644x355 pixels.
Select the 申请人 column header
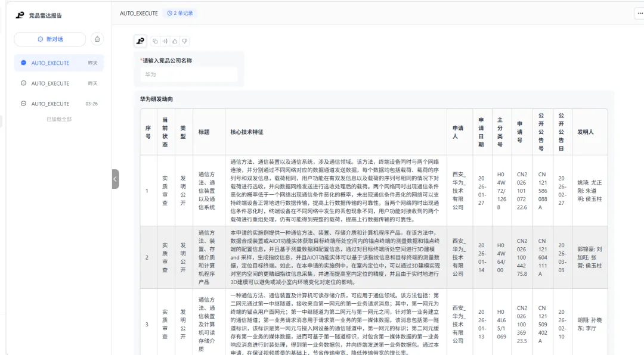(459, 132)
